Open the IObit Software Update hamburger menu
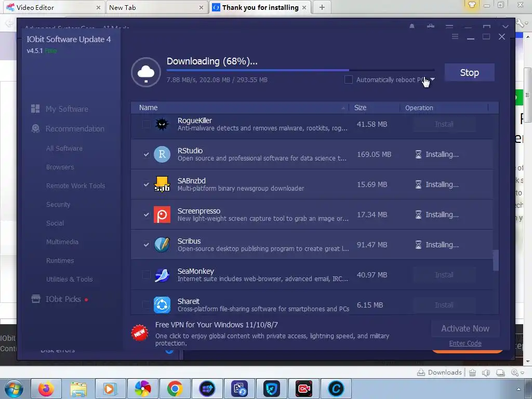The width and height of the screenshot is (532, 399). pyautogui.click(x=455, y=37)
